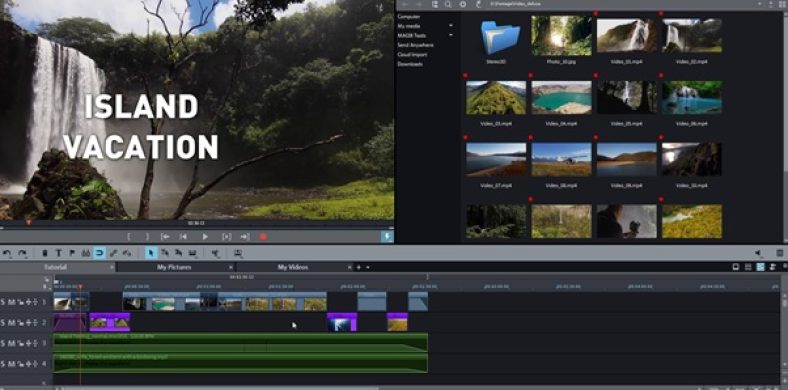
Task: Open the Downloads link in the sidebar
Action: pos(410,64)
